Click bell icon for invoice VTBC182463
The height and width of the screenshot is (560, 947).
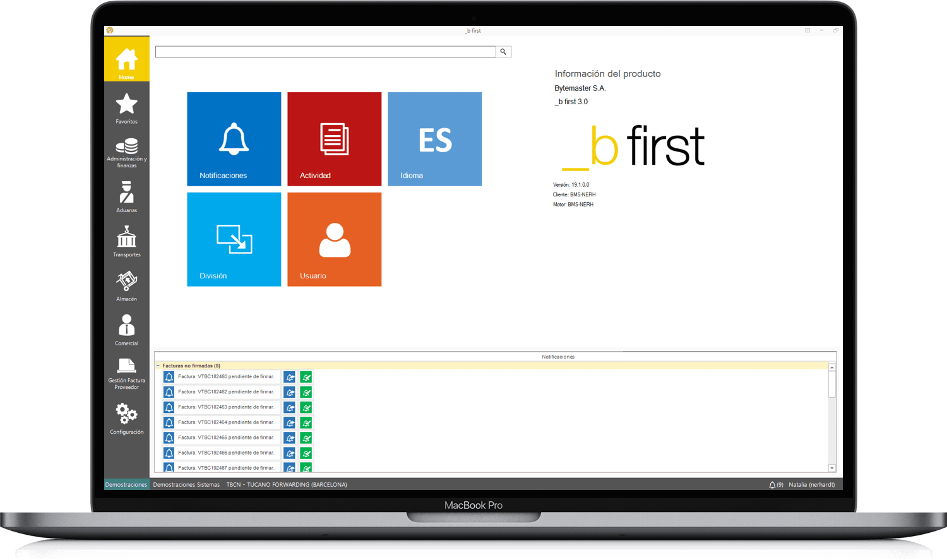pyautogui.click(x=169, y=407)
